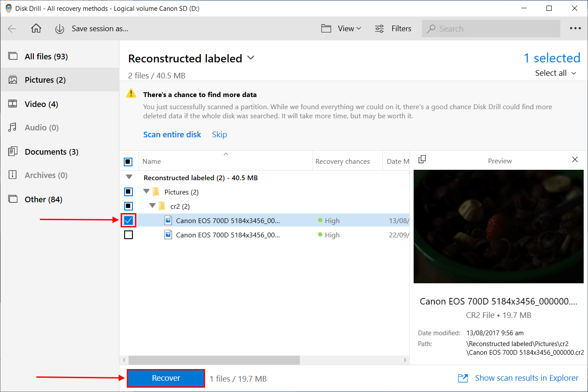Click the search magnifier icon

coord(431,29)
